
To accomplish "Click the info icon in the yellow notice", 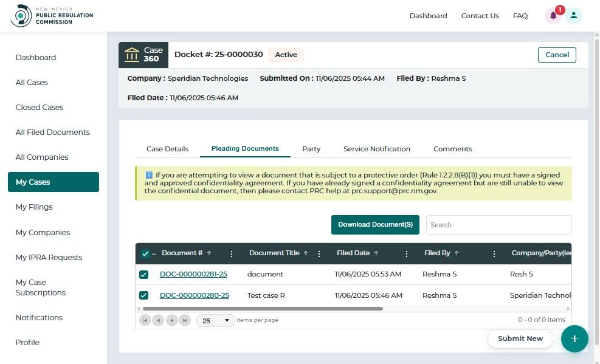I will [x=149, y=175].
